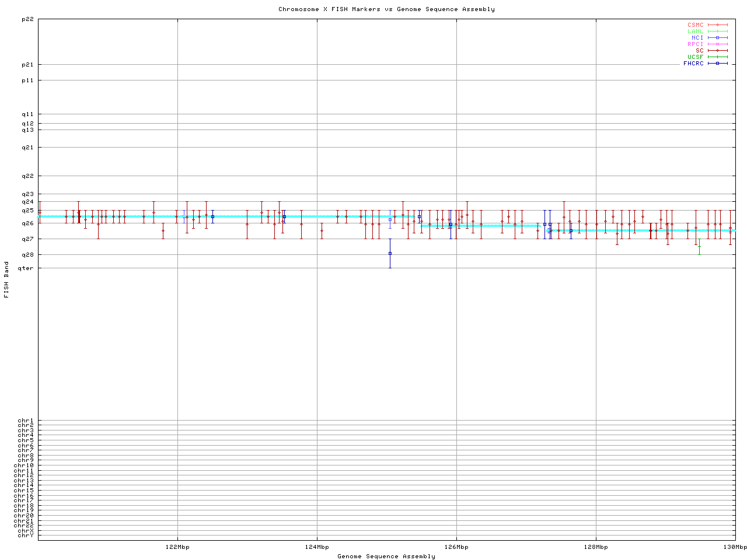Click the chart title text
This screenshot has height=560, width=747.
tap(386, 9)
